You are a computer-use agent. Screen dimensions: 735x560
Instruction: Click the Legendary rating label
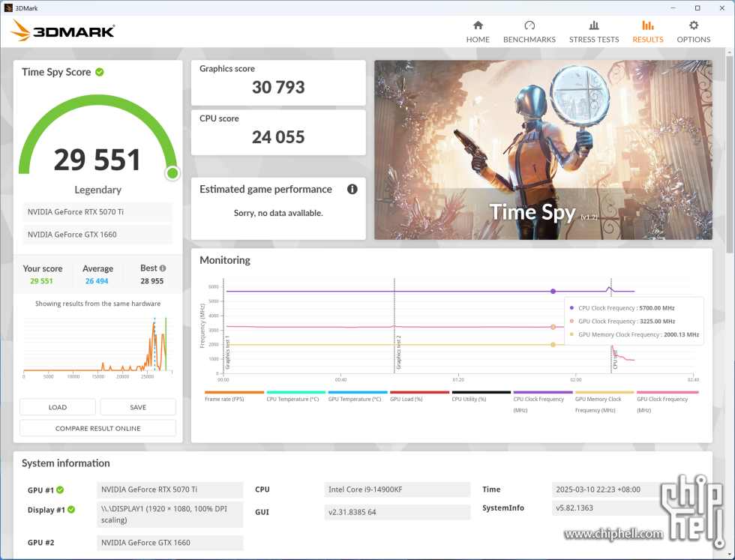tap(98, 190)
